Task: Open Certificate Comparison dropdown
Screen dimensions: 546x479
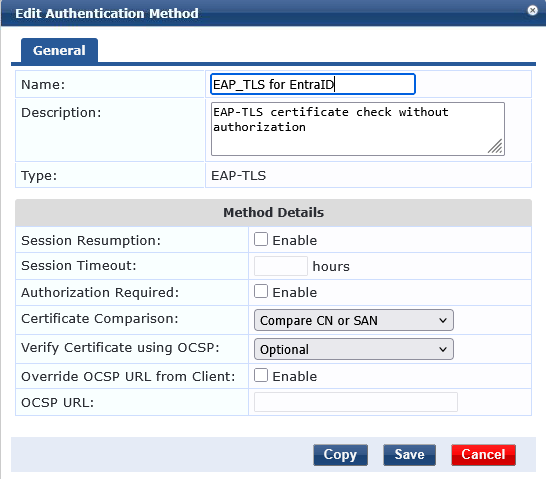Action: 353,320
